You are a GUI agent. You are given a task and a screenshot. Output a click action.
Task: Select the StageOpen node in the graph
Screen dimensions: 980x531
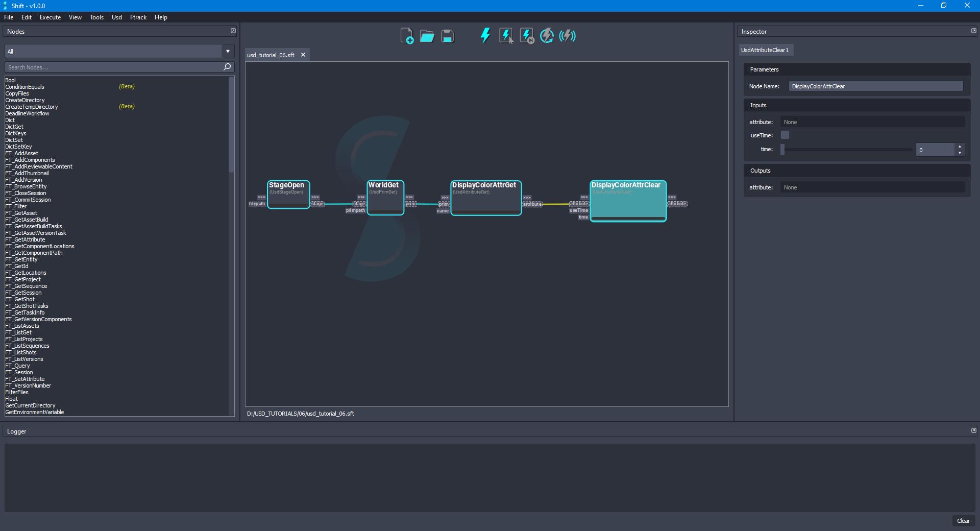coord(288,194)
